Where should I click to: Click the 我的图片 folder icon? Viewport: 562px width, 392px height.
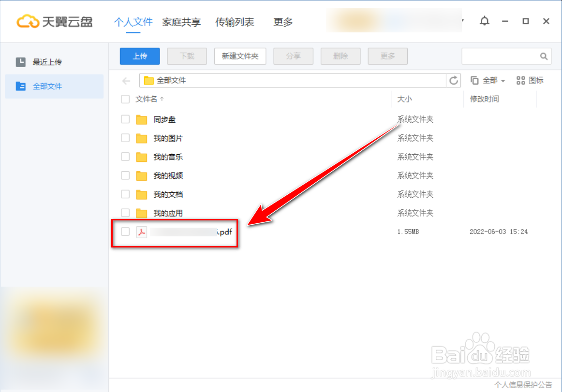(142, 138)
